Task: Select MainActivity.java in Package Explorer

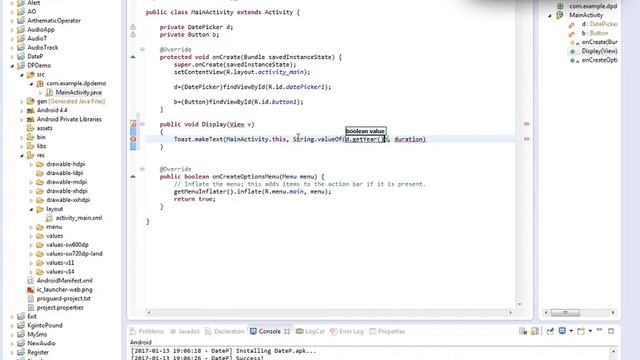Action: tap(78, 93)
